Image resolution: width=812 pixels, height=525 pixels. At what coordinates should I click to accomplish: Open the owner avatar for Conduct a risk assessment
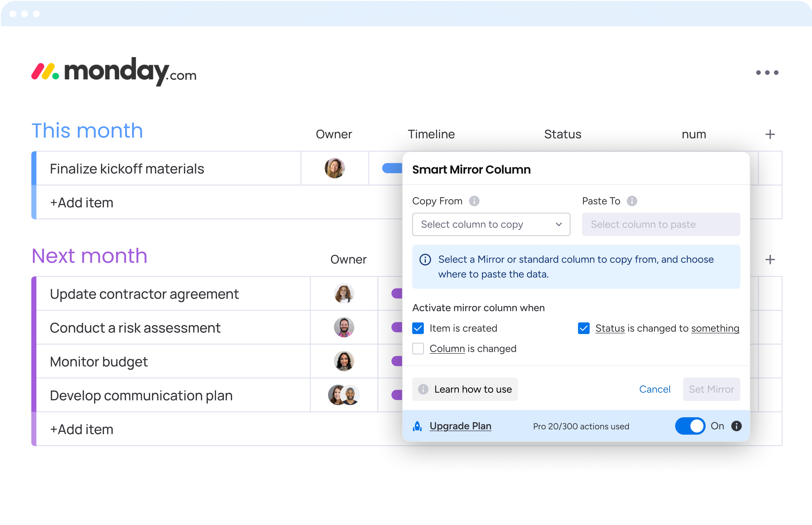(344, 327)
